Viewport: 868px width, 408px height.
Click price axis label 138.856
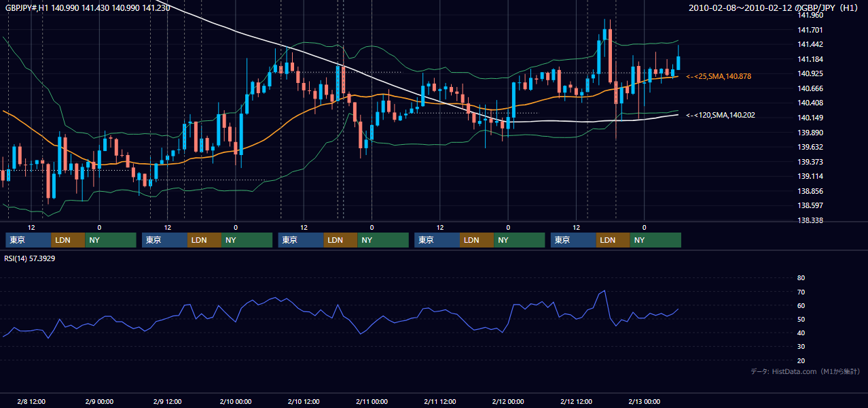(811, 191)
